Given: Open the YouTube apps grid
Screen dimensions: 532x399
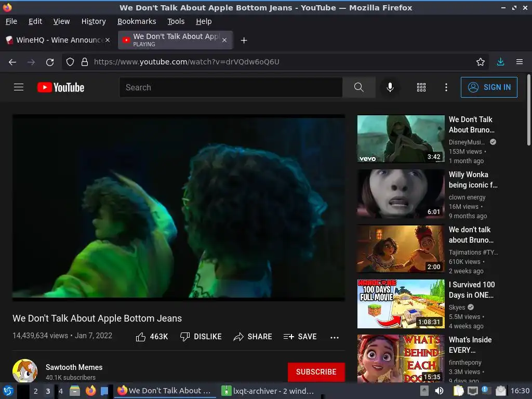Looking at the screenshot, I should [421, 87].
